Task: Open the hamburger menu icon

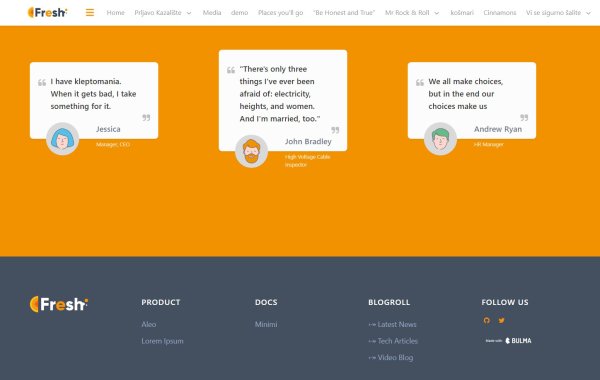Action: (90, 13)
